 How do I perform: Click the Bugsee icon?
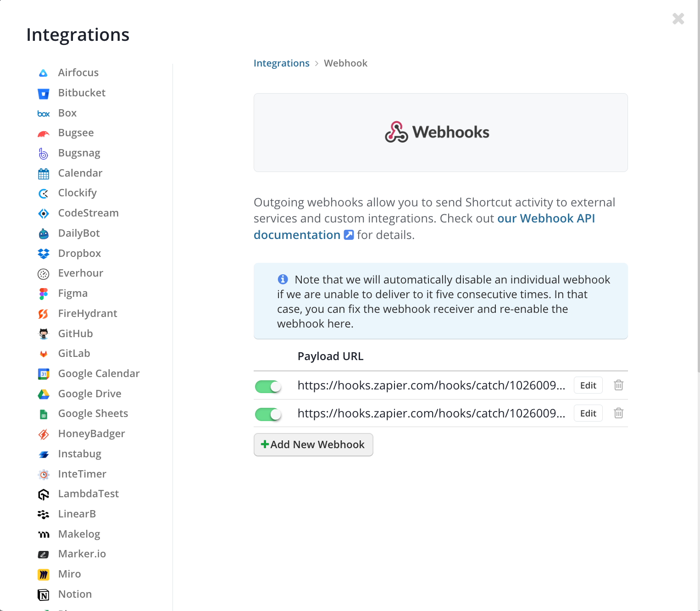[43, 133]
